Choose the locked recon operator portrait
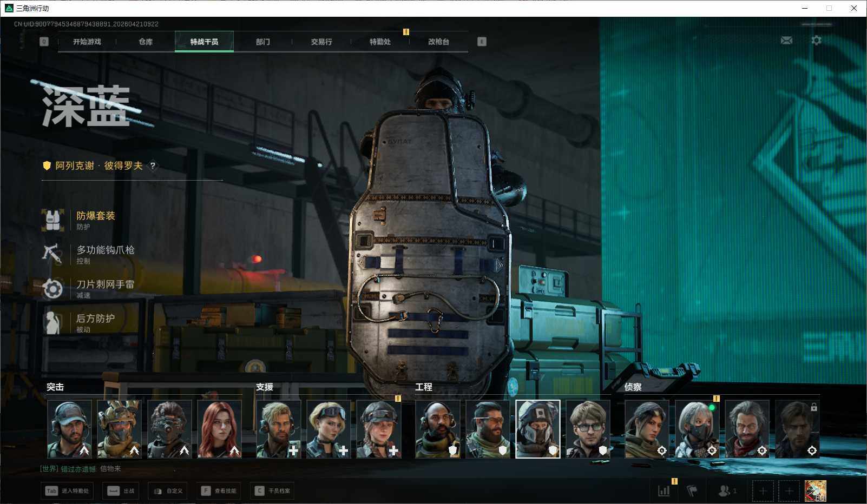This screenshot has width=867, height=504. coord(797,429)
